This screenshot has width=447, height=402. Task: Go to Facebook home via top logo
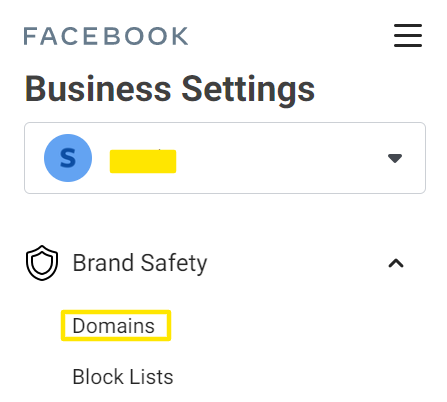106,36
